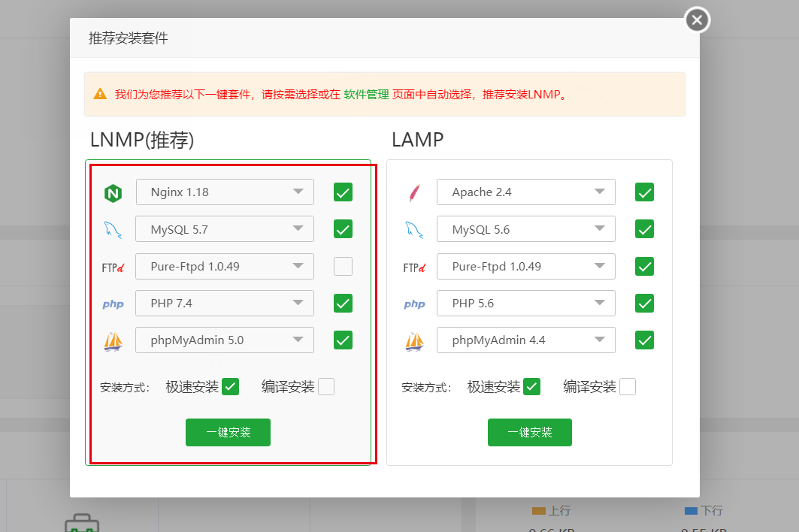799x532 pixels.
Task: Click the phpMyAdmin sailboat icon in LNMP
Action: tap(113, 341)
